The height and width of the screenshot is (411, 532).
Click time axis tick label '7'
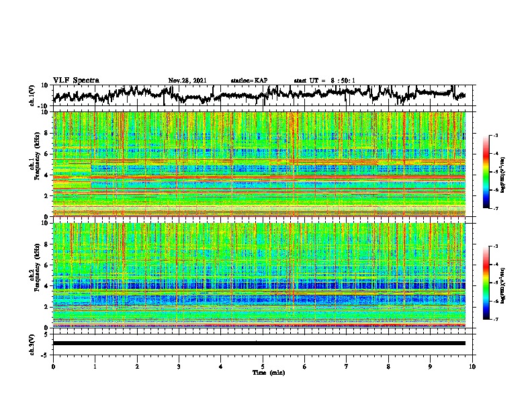pos(347,367)
